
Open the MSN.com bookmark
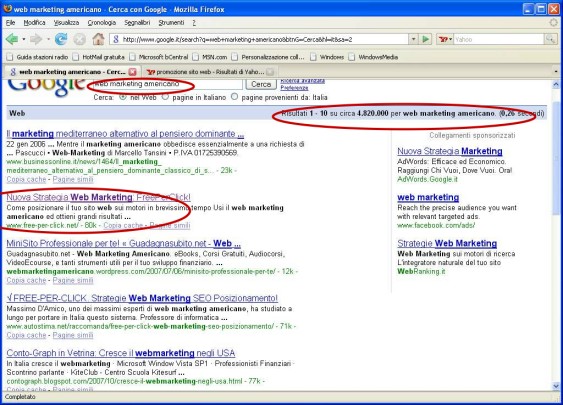click(210, 57)
